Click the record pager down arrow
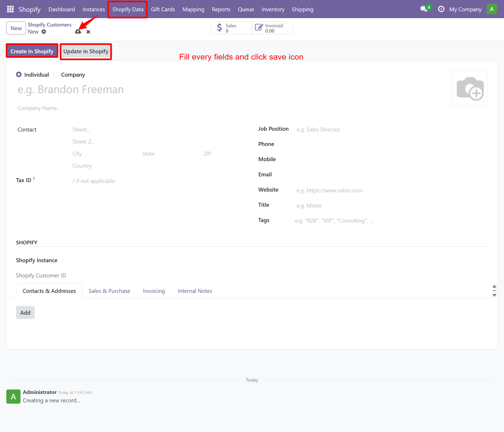504x432 pixels. [495, 296]
